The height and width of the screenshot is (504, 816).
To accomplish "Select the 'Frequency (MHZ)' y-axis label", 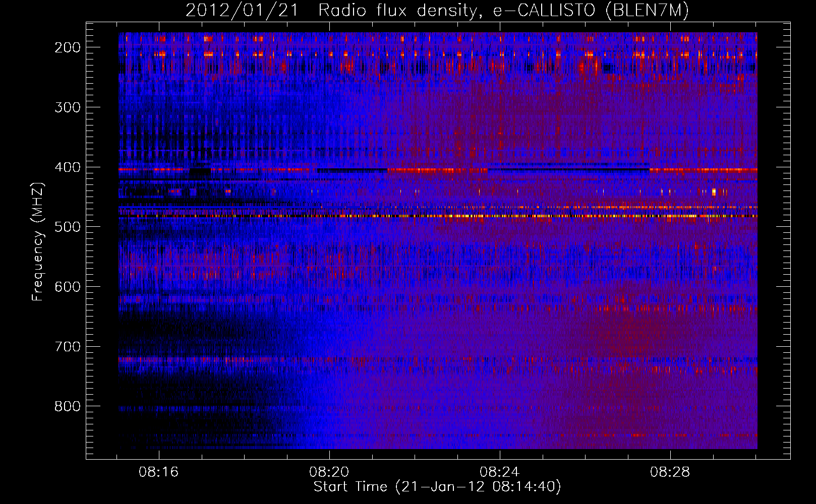I will pyautogui.click(x=38, y=241).
